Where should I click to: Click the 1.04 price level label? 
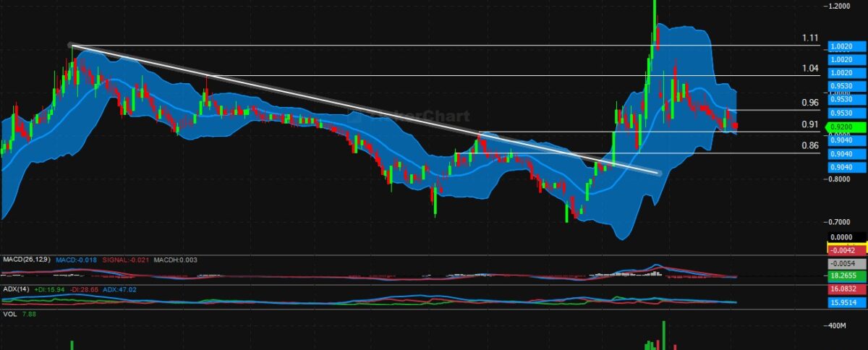pyautogui.click(x=810, y=68)
